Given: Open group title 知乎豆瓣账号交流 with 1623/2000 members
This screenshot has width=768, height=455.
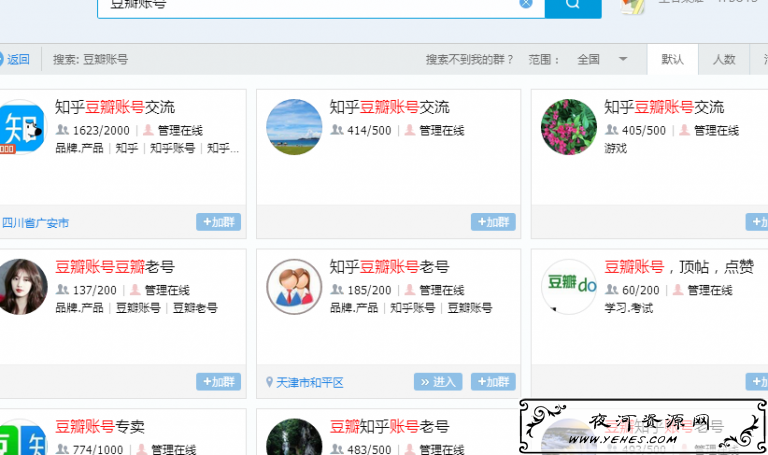Looking at the screenshot, I should point(115,107).
